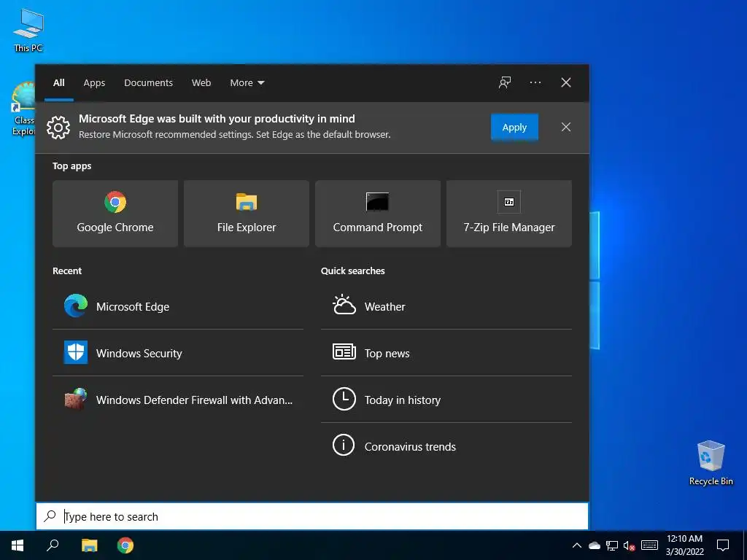Open Chrome from the taskbar
Viewport: 747px width, 560px height.
point(125,545)
